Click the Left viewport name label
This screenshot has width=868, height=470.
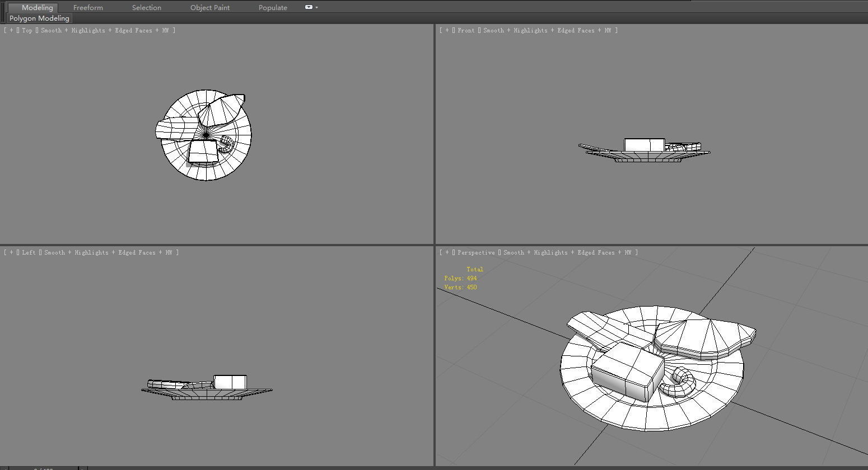coord(29,253)
